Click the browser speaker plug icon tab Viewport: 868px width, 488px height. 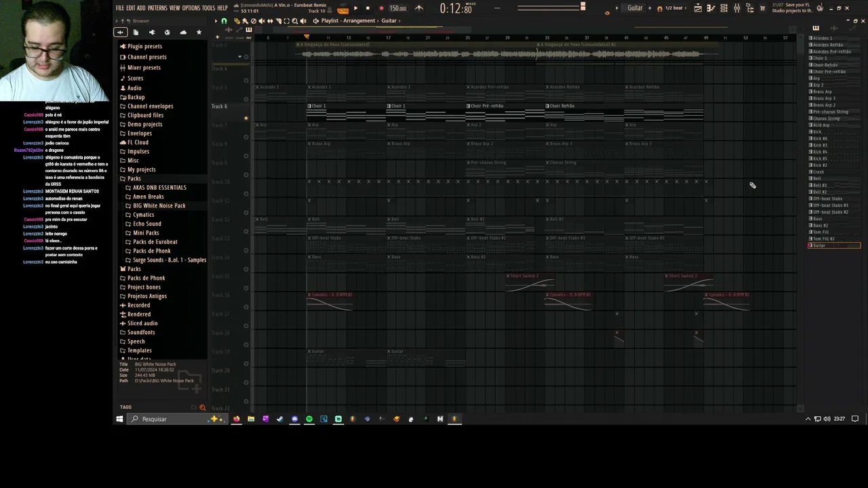pyautogui.click(x=151, y=33)
